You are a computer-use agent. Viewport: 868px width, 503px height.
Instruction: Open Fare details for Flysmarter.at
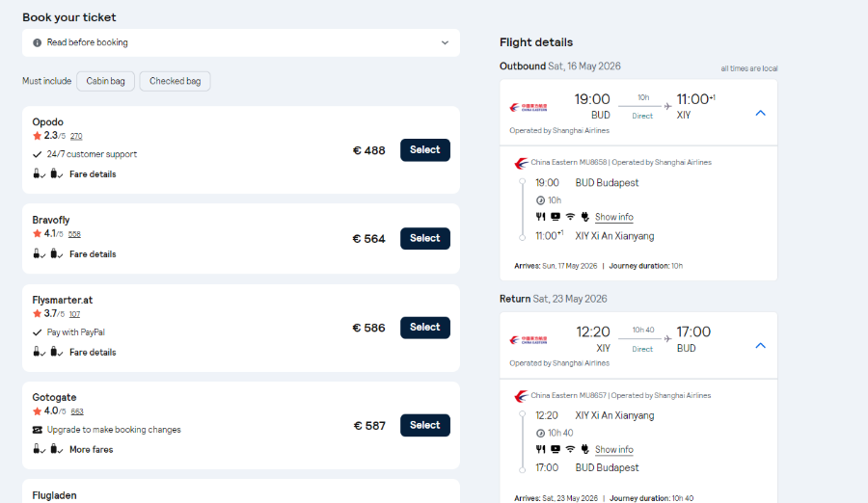pyautogui.click(x=93, y=352)
